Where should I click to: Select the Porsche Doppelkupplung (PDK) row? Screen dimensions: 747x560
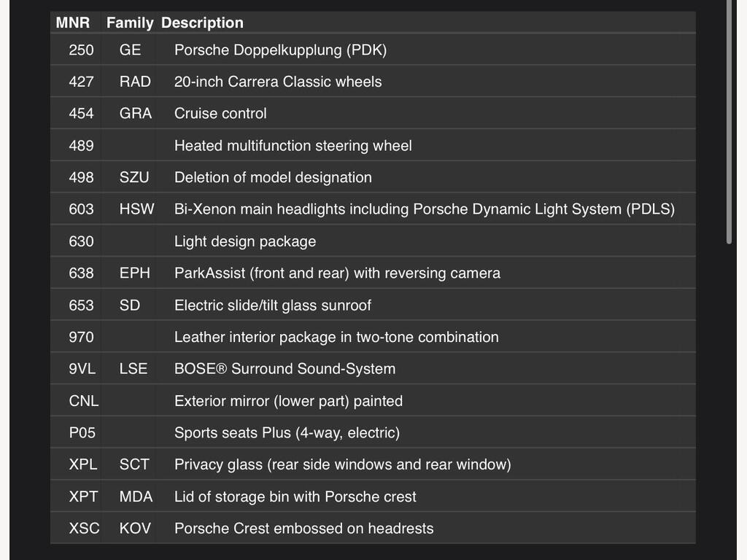tap(373, 50)
